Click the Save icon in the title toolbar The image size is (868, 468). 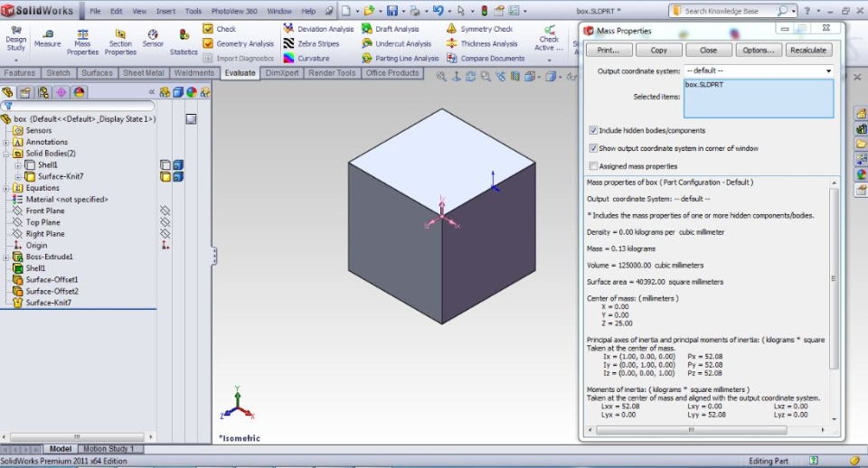click(x=392, y=11)
